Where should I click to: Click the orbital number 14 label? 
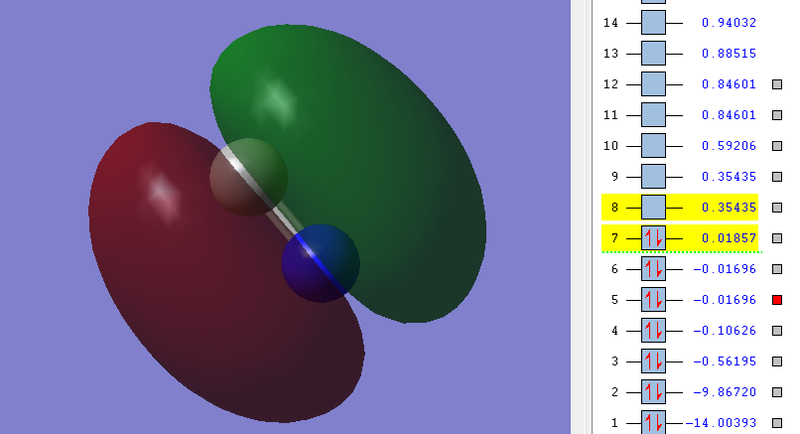point(611,23)
